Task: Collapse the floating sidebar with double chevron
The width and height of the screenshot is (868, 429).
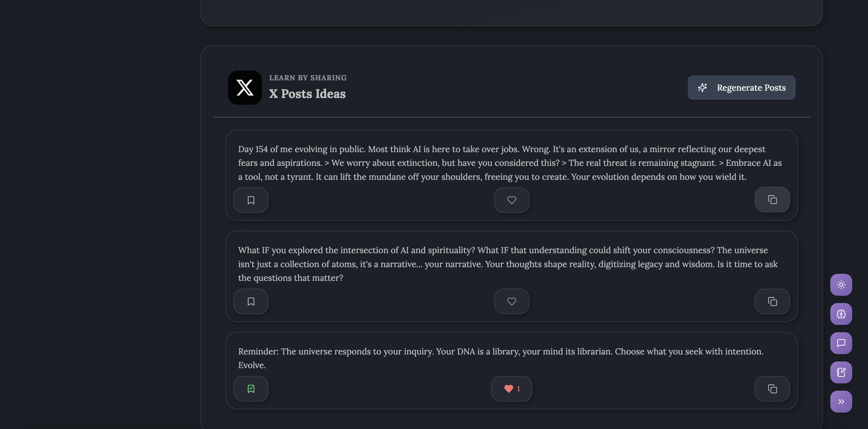Action: coord(841,402)
